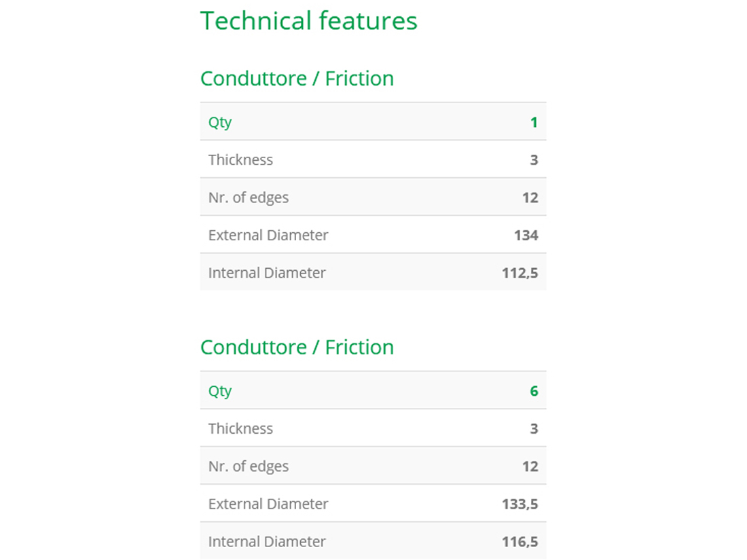Click the green Qty value 1
The image size is (747, 560).
pos(534,122)
